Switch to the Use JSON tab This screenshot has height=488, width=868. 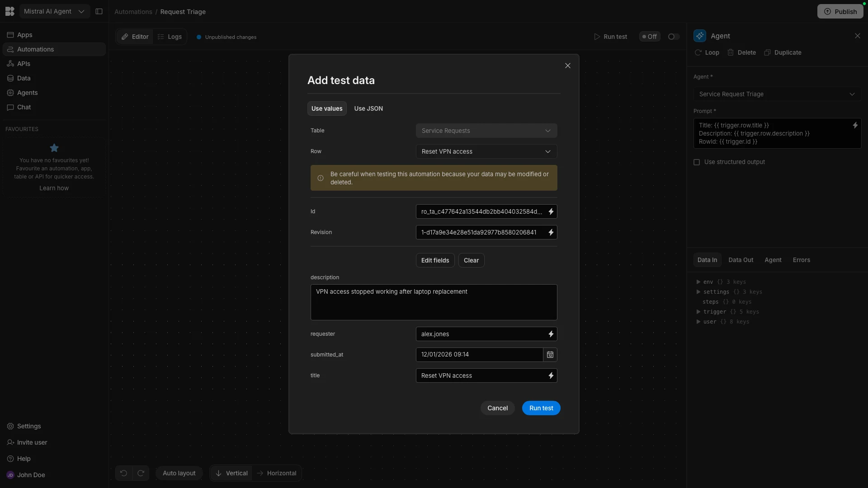368,108
